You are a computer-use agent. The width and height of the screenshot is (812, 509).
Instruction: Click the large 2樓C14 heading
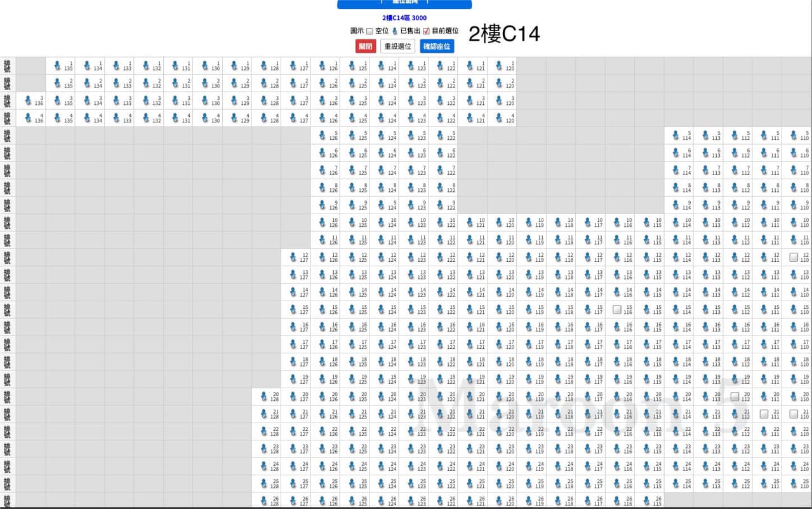point(504,34)
